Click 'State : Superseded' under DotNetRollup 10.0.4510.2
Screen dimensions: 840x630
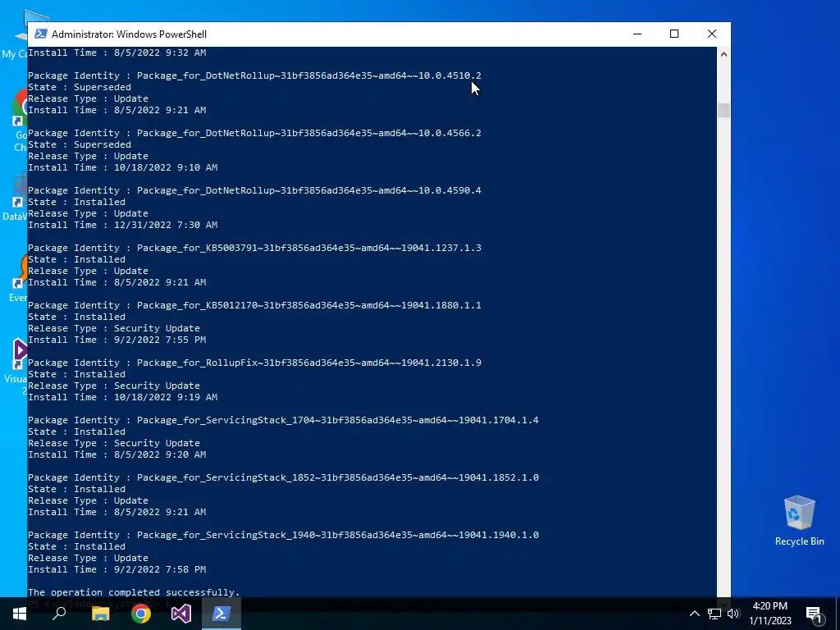pos(80,87)
